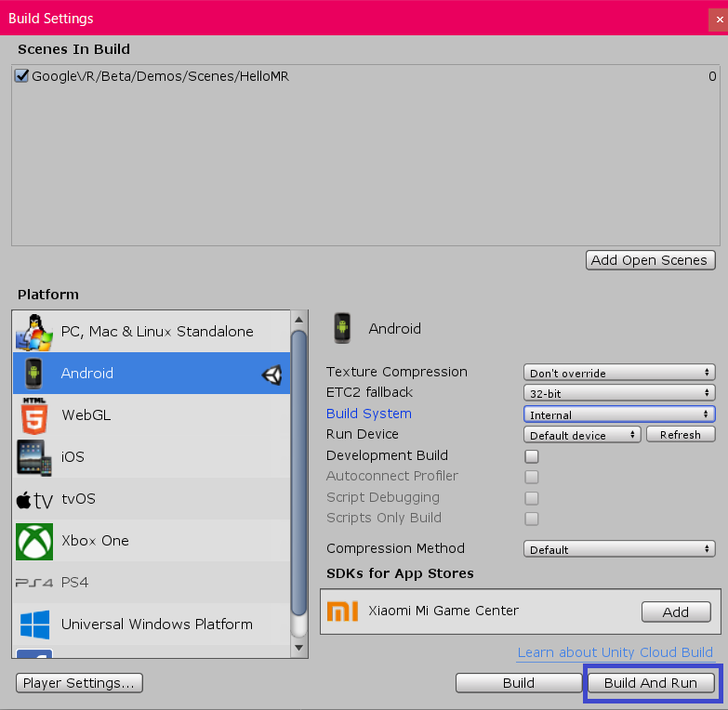Select the Universal Windows Platform row
The width and height of the screenshot is (728, 710).
152,624
